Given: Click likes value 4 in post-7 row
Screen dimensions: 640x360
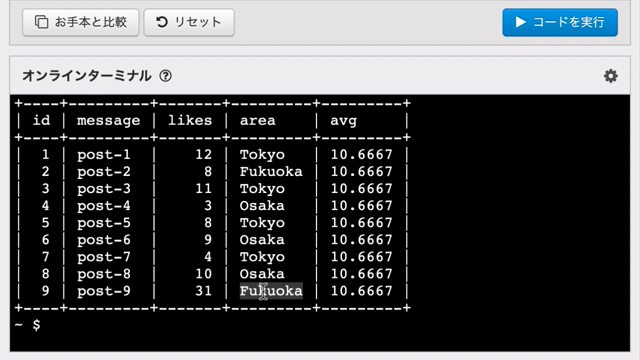Looking at the screenshot, I should pyautogui.click(x=208, y=257).
